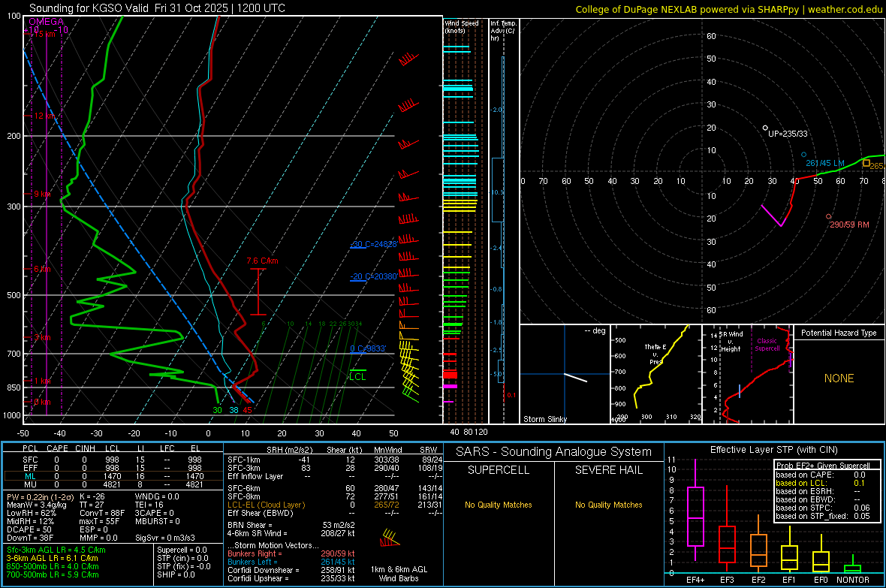
Task: Click the Sounding for KGSO title
Action: pos(157,8)
